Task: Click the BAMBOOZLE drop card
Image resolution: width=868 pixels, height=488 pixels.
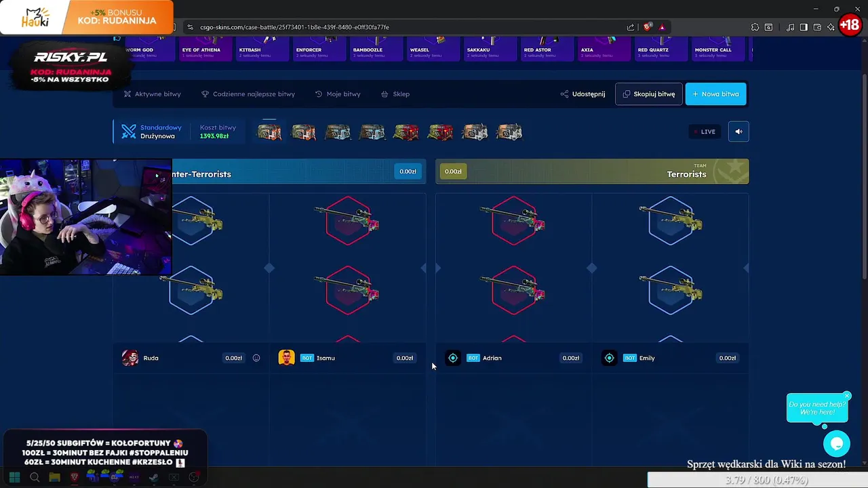Action: point(378,49)
